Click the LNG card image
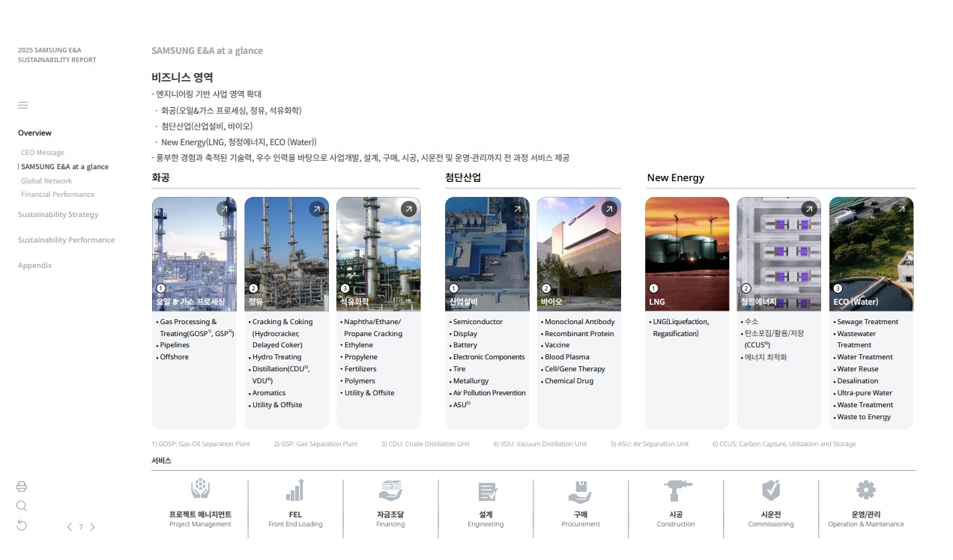Viewport: 953px width, 560px height. click(687, 254)
